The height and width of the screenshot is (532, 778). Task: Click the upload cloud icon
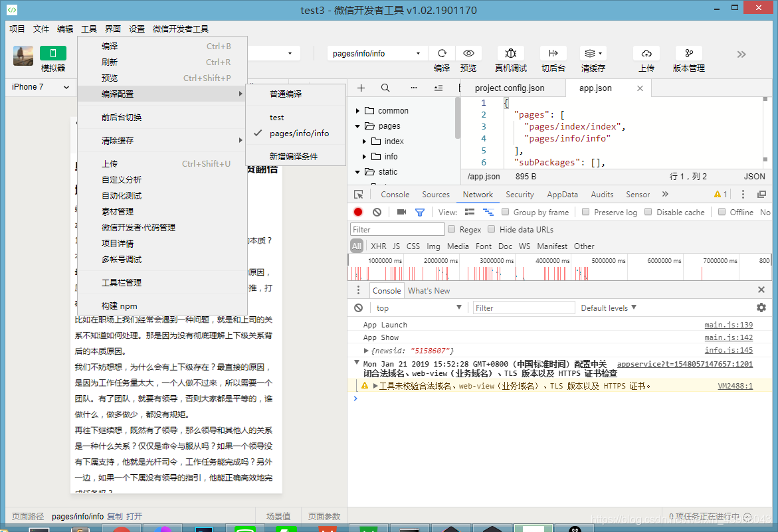click(646, 53)
